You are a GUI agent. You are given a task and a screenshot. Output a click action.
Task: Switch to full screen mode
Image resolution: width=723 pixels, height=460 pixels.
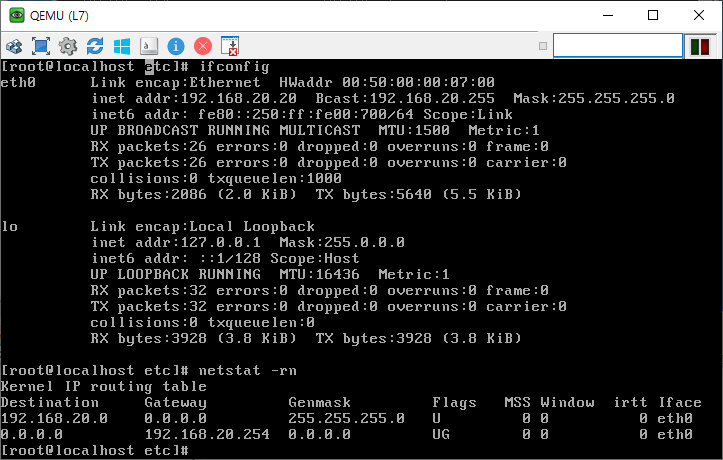point(41,46)
